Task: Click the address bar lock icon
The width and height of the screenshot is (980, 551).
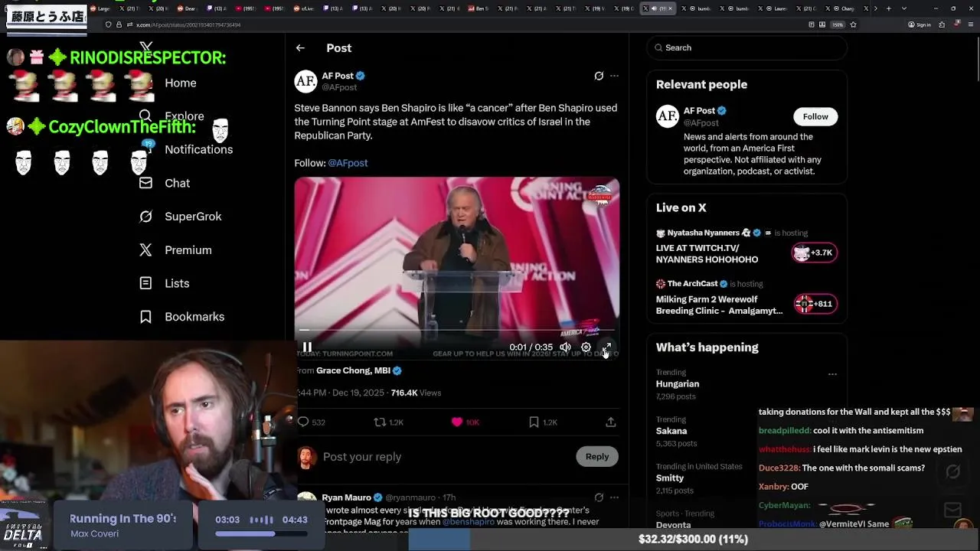Action: 119,24
